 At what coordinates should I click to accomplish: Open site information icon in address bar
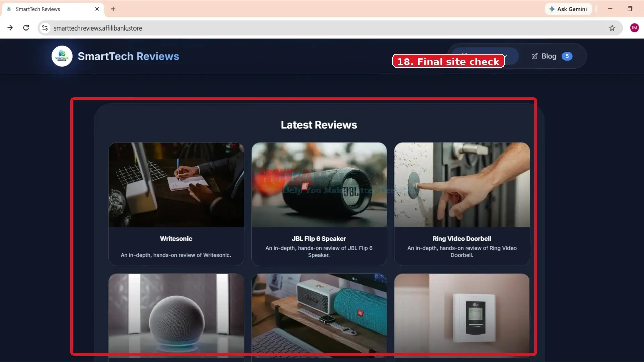45,28
